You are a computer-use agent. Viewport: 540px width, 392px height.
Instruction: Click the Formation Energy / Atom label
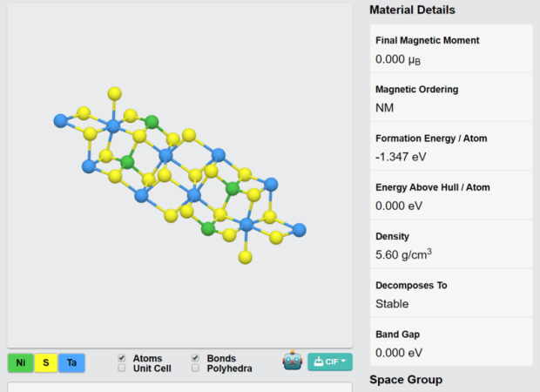pyautogui.click(x=430, y=139)
